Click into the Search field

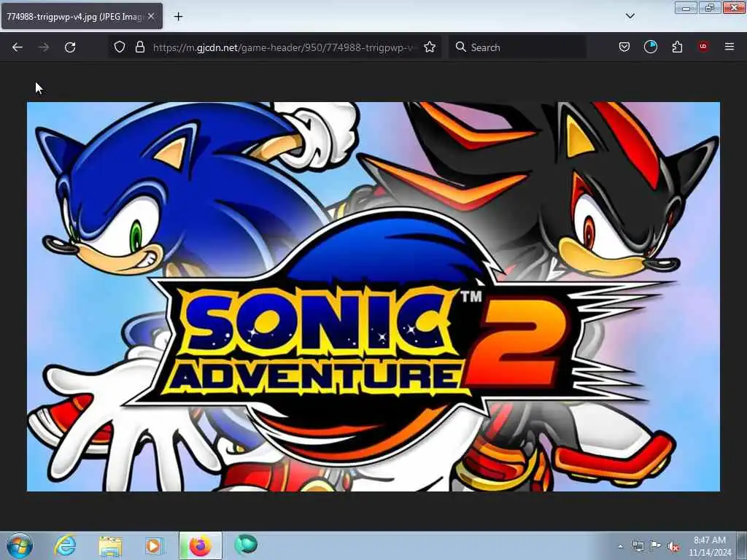[519, 47]
